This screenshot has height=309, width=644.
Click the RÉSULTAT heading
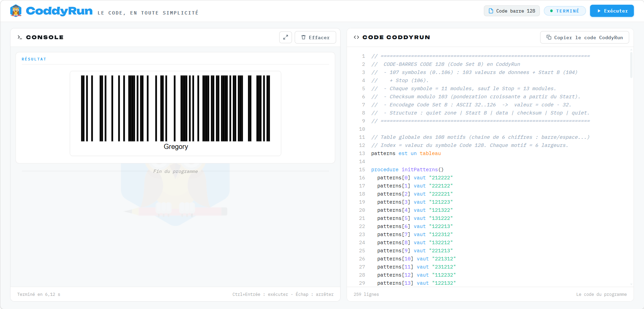(x=34, y=59)
